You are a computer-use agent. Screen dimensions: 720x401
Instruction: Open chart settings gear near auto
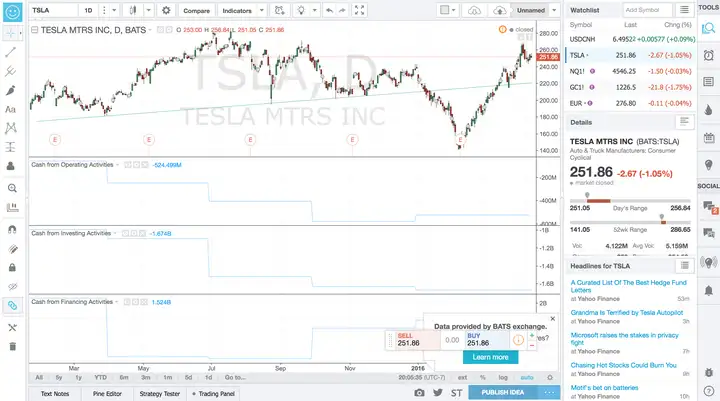click(x=550, y=378)
